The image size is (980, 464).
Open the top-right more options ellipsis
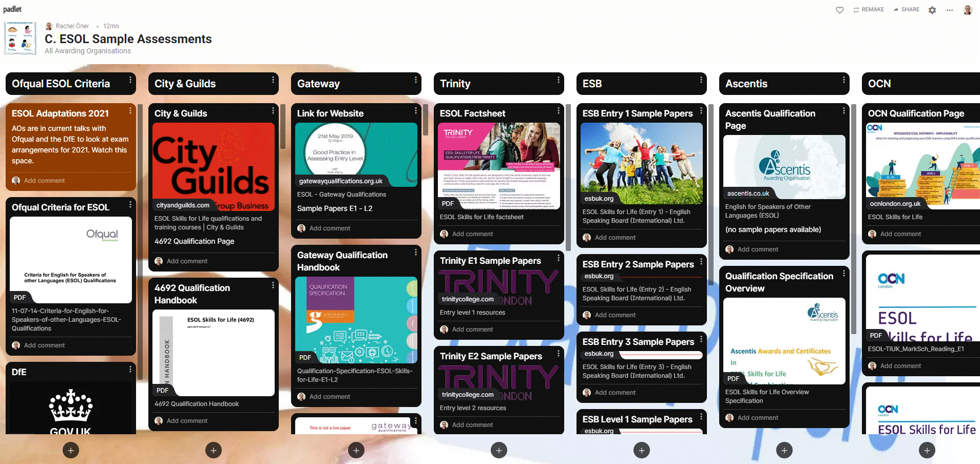click(950, 10)
